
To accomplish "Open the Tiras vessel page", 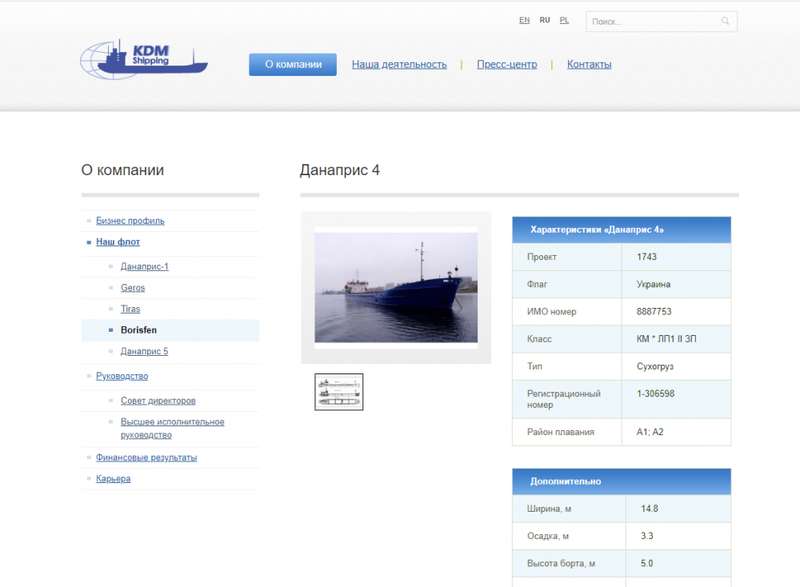I will (x=130, y=309).
